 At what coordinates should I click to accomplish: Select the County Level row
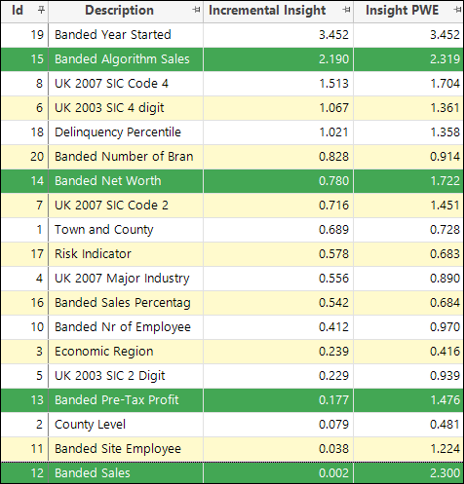point(232,424)
